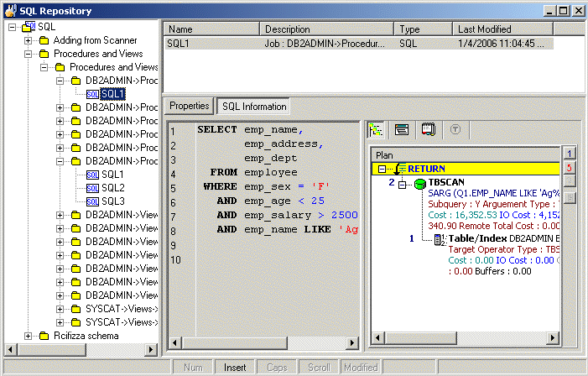Screen dimensions: 588x376
Task: Click the notebook icon in plan toolbar
Action: point(428,130)
